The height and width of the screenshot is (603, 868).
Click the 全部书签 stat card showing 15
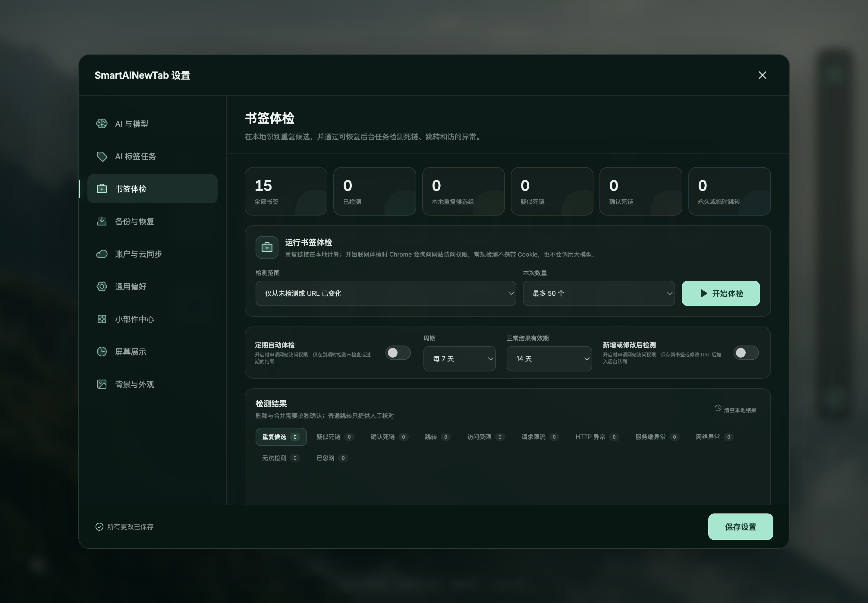286,191
